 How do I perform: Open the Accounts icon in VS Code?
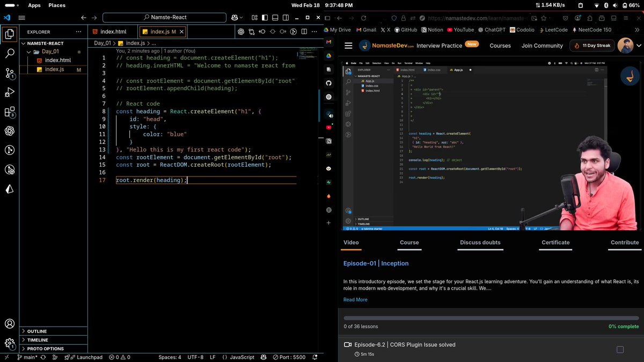click(10, 324)
